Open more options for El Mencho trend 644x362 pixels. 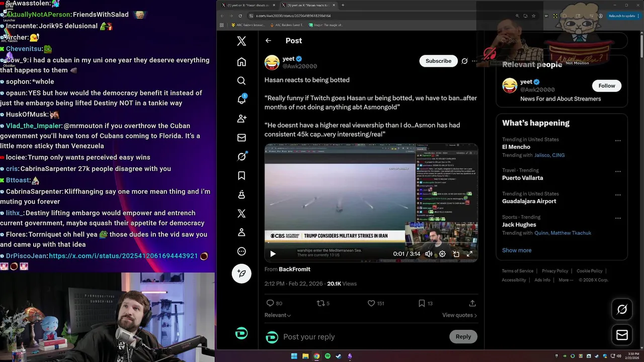pyautogui.click(x=618, y=141)
